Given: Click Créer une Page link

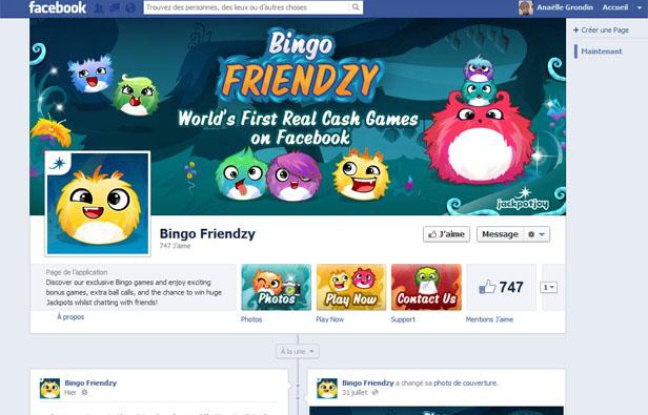Looking at the screenshot, I should point(601,30).
